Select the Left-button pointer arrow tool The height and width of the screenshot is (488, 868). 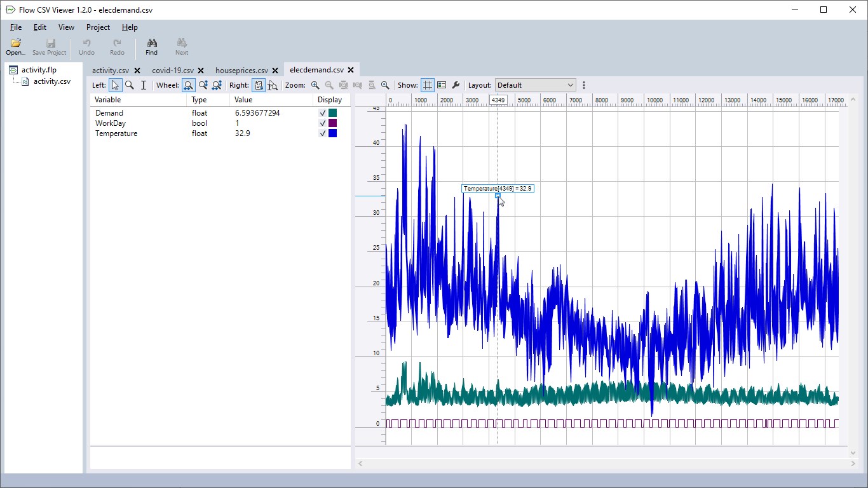[x=115, y=85]
